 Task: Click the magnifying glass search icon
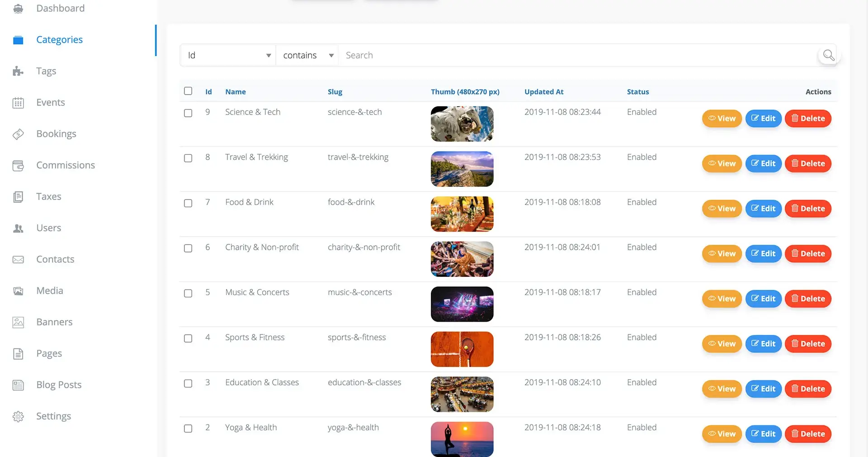pos(828,55)
